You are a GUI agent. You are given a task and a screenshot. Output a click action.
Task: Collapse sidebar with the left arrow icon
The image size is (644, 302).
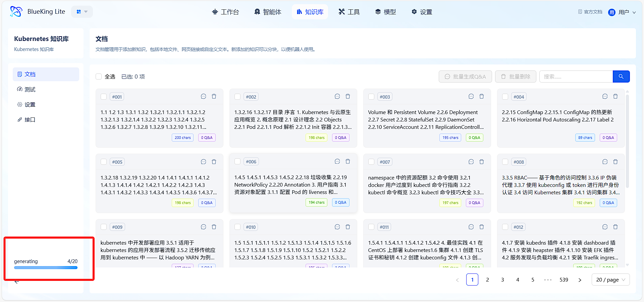17,282
